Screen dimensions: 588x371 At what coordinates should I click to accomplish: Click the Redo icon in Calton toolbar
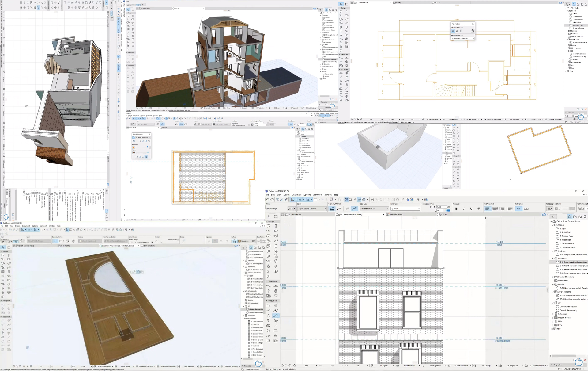pos(272,199)
